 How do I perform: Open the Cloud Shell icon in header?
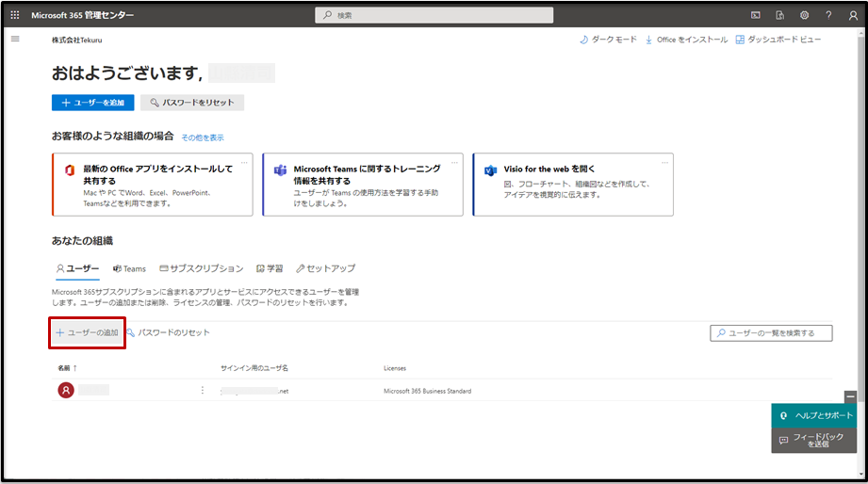(756, 15)
